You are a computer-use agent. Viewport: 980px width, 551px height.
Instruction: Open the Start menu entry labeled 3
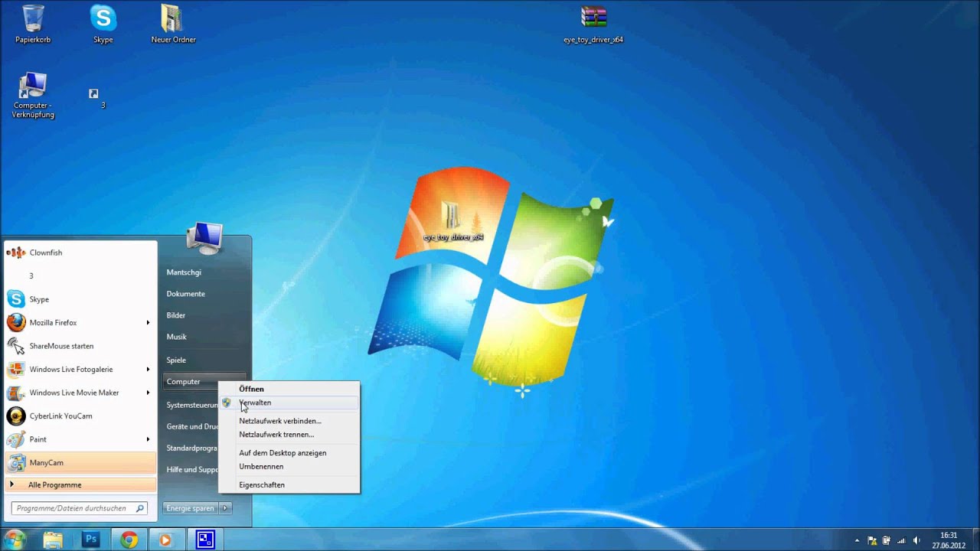[80, 275]
